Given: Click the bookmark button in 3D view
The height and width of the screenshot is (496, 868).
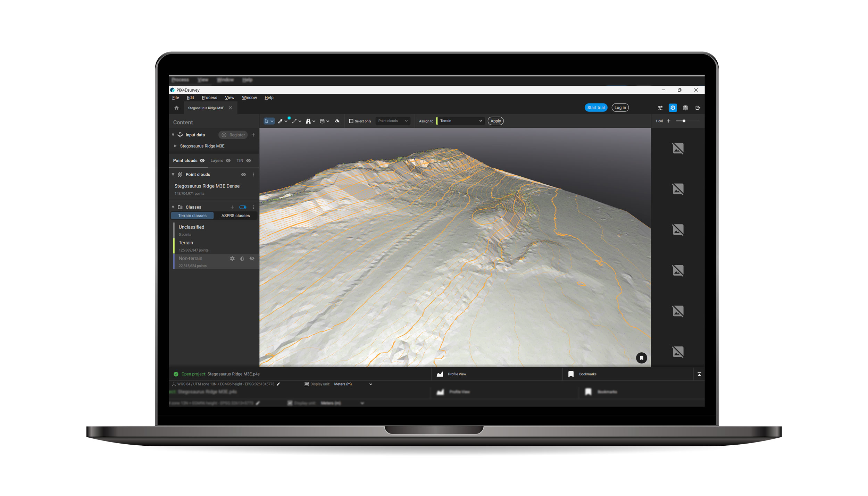Looking at the screenshot, I should 641,358.
